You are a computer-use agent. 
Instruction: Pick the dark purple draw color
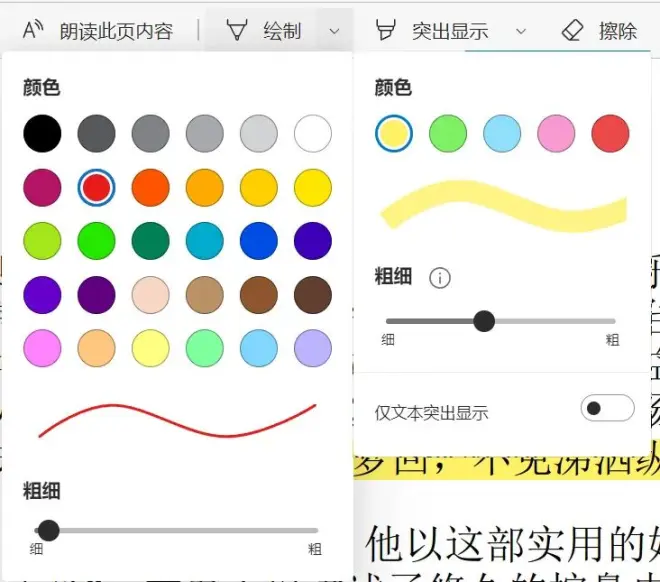click(x=96, y=295)
